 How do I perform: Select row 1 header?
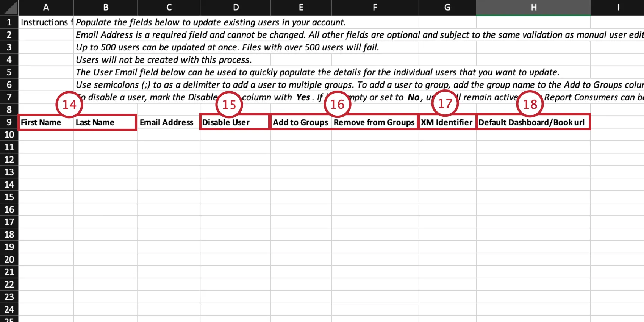[9, 22]
